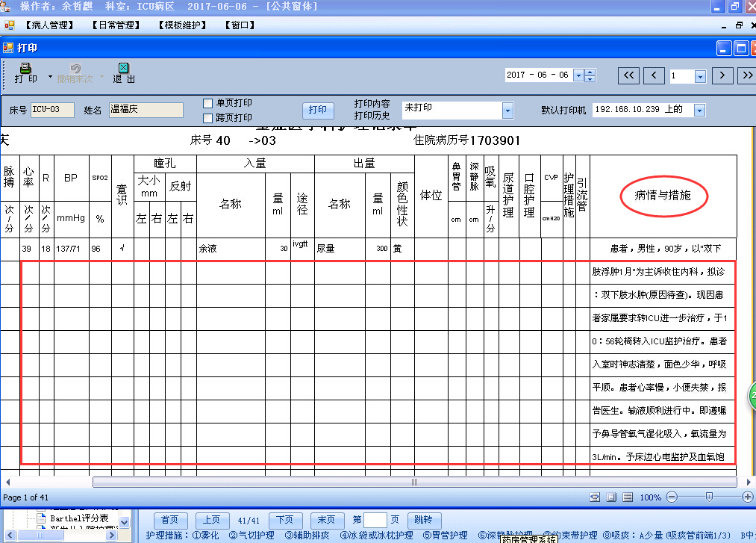The height and width of the screenshot is (543, 756).
Task: Click the zoom out minus icon
Action: coord(672,497)
